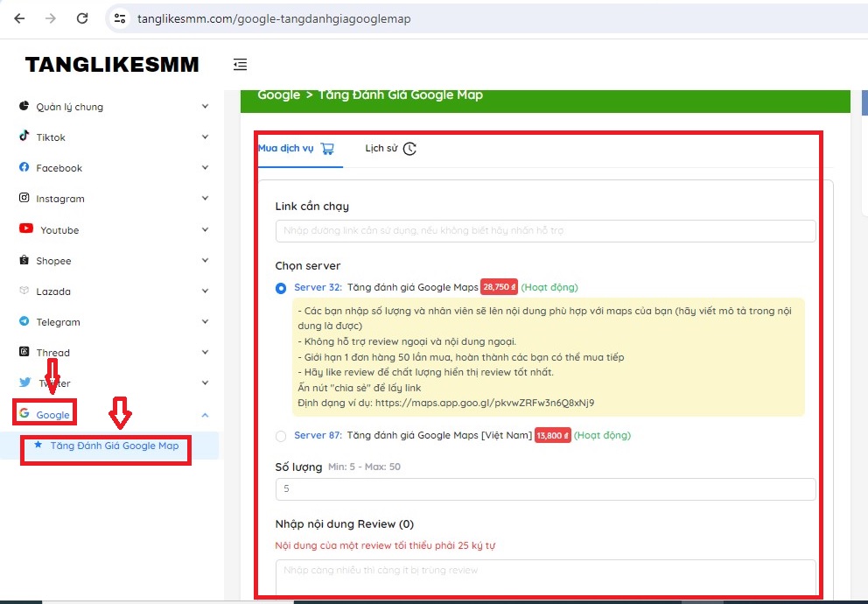Click the Tiktok icon in sidebar
Image resolution: width=868 pixels, height=604 pixels.
tap(24, 136)
